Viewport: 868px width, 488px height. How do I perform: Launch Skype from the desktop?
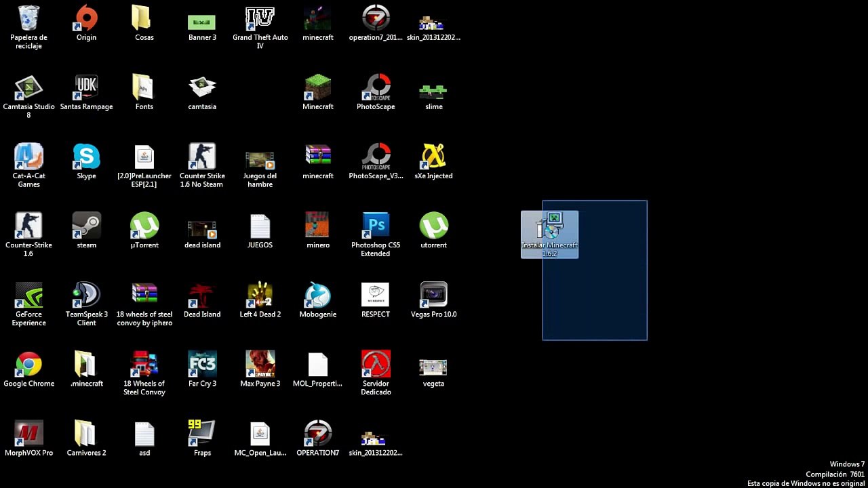(86, 162)
